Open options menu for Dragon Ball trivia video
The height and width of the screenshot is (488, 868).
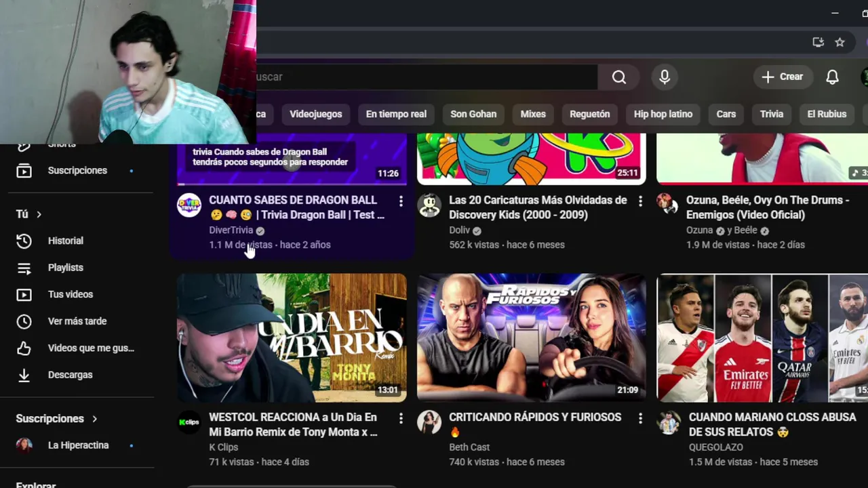pos(401,201)
